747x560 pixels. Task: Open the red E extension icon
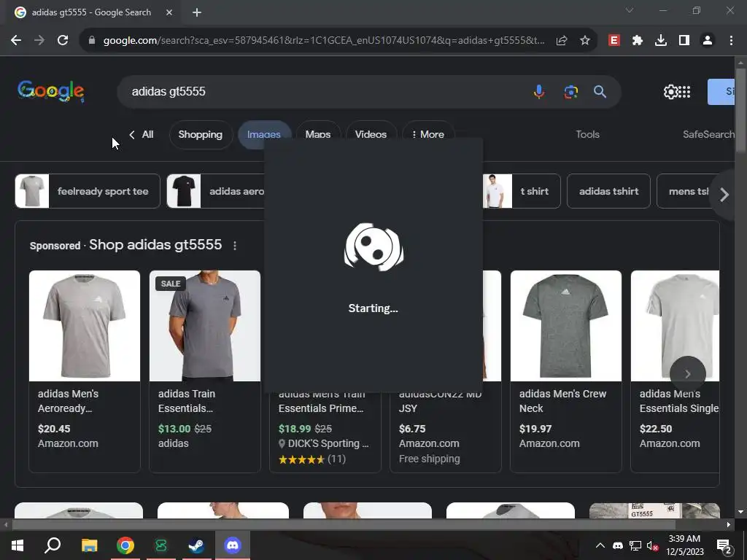[614, 41]
